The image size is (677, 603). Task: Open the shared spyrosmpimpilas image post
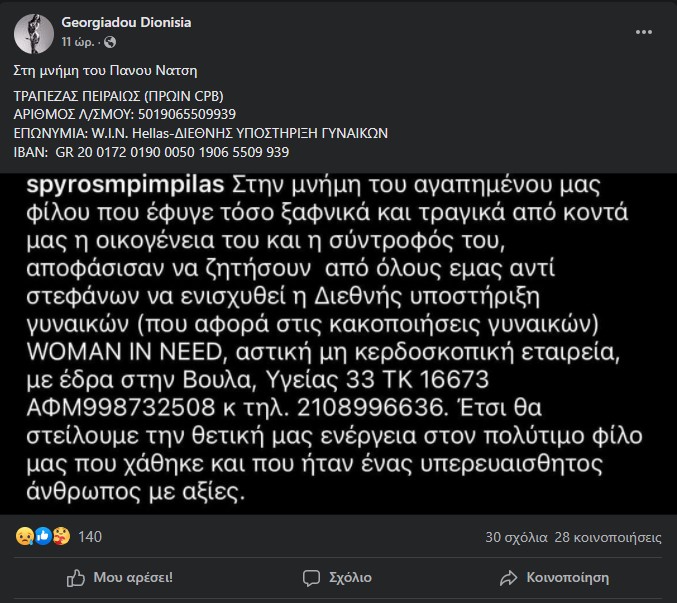click(338, 344)
